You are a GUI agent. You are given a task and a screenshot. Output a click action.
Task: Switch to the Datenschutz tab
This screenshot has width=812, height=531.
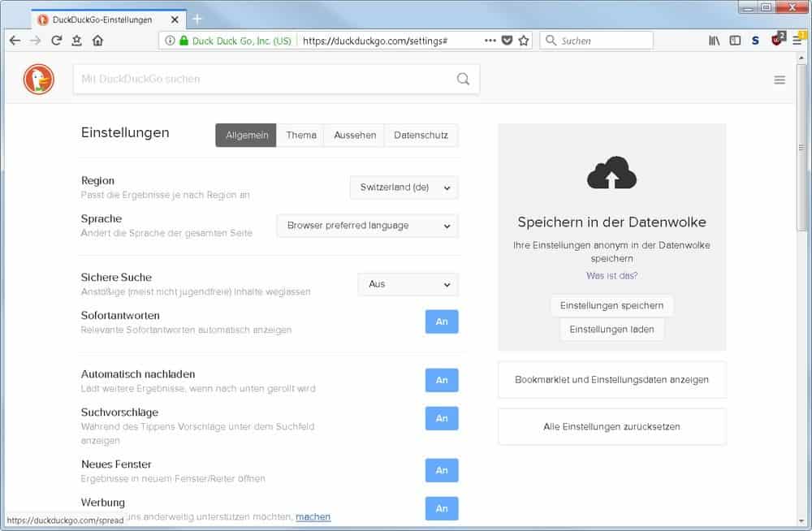tap(421, 135)
